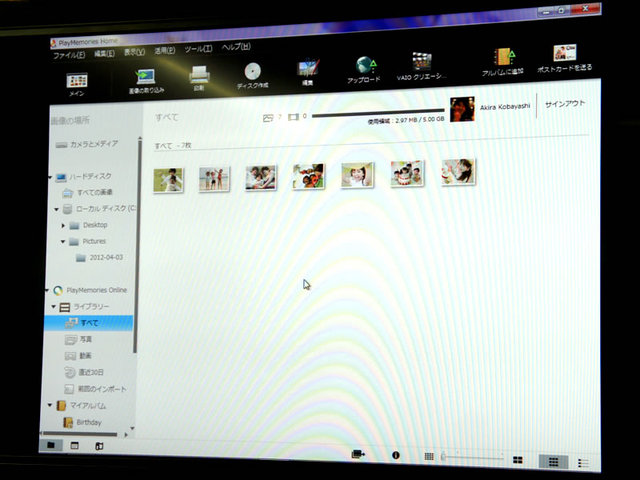
Task: Select the thumbnail of the child running on grass
Action: point(169,180)
